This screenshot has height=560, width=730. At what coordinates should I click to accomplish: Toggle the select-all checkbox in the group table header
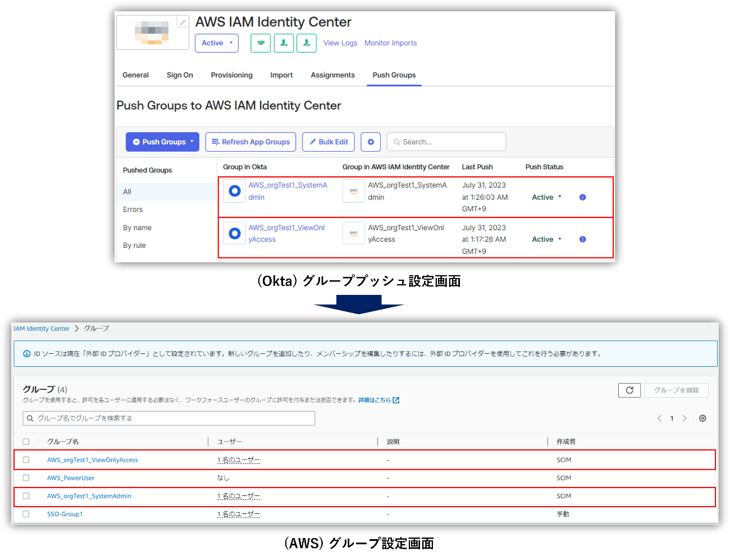tap(26, 442)
